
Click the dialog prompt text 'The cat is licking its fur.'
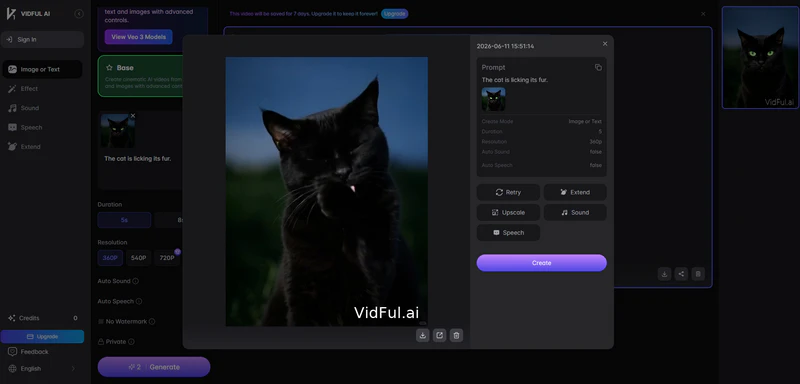514,80
